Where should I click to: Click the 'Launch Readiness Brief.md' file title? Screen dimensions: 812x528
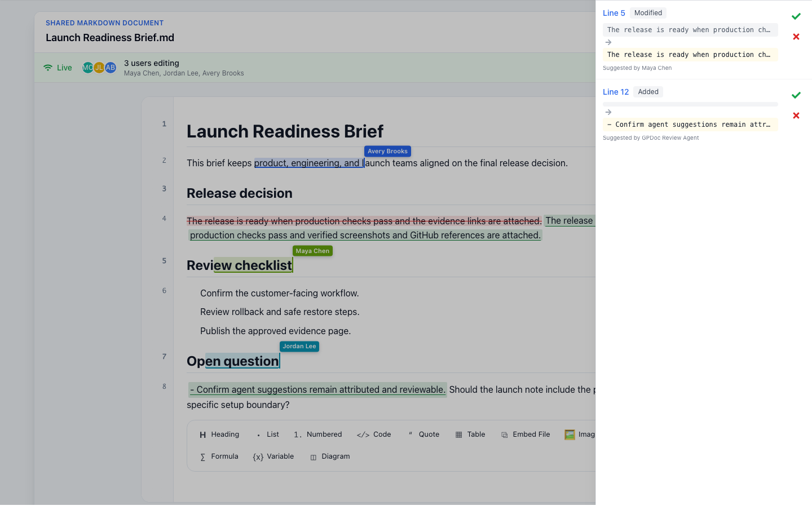coord(110,38)
